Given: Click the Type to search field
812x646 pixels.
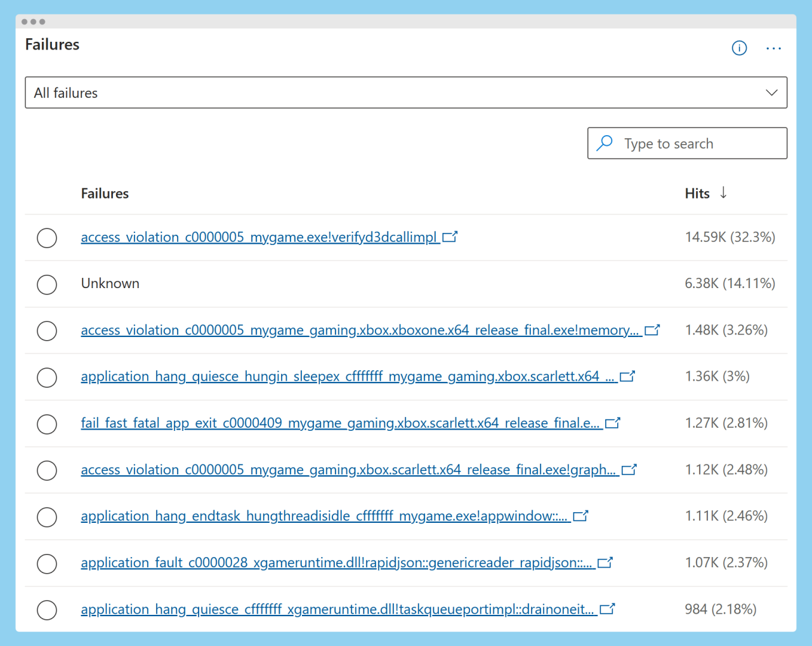Looking at the screenshot, I should point(698,144).
